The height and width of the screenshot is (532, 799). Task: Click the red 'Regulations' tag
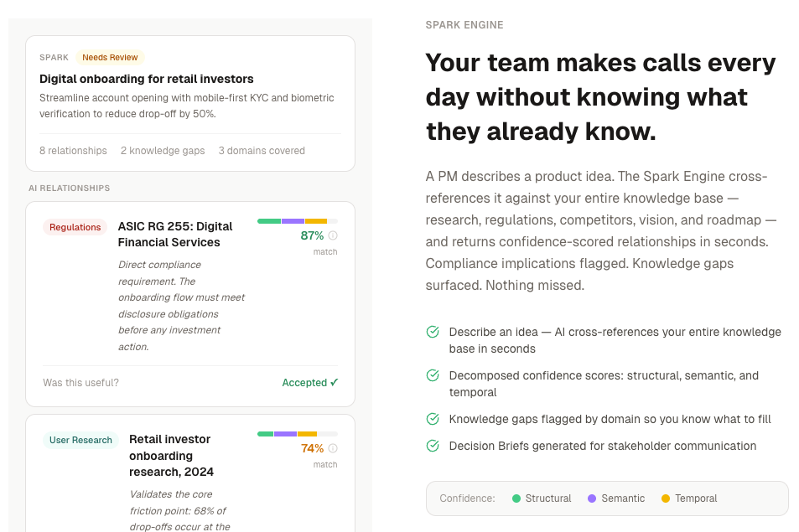click(x=75, y=227)
